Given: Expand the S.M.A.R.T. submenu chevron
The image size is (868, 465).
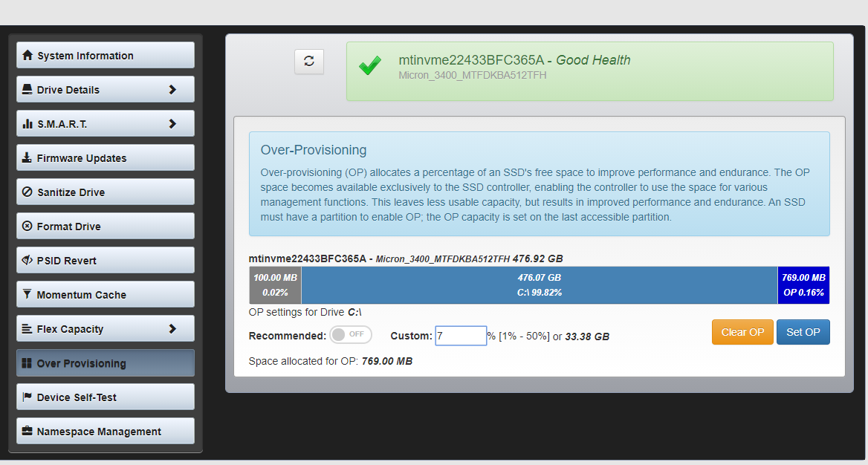Looking at the screenshot, I should click(x=172, y=124).
